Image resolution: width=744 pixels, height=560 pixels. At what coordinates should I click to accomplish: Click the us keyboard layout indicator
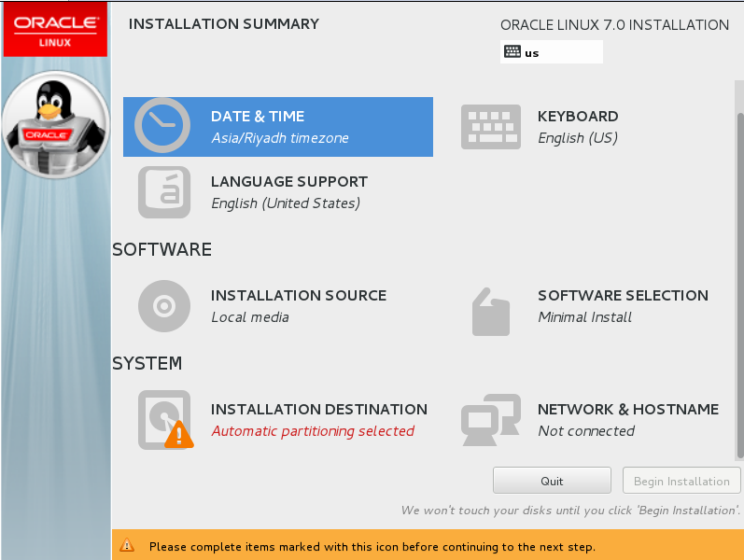click(552, 51)
